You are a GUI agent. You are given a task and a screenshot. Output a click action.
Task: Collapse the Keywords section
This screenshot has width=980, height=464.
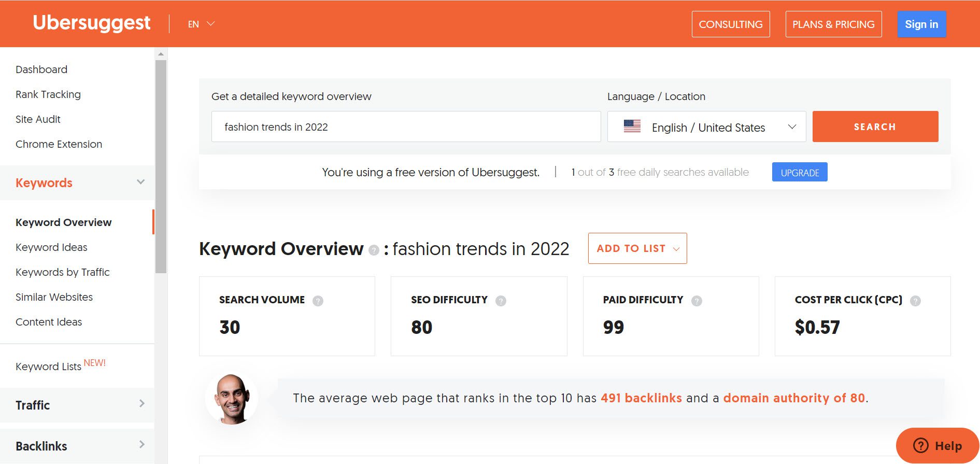pos(77,182)
